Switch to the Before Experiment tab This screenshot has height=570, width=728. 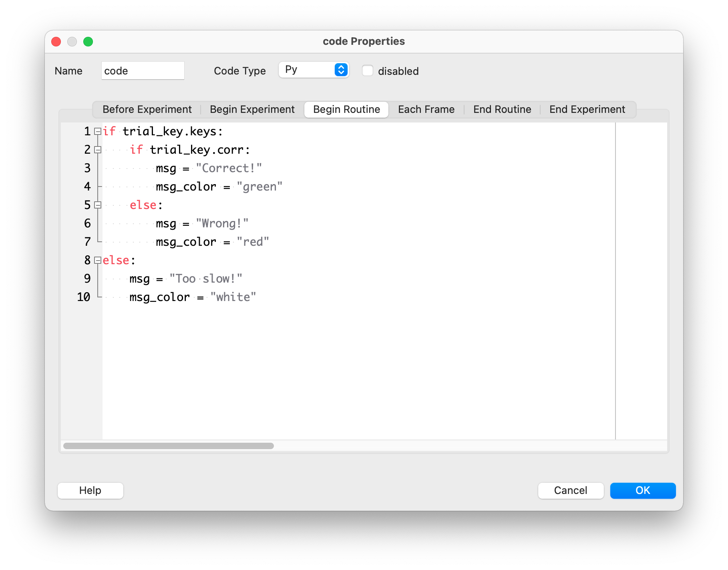[147, 110]
